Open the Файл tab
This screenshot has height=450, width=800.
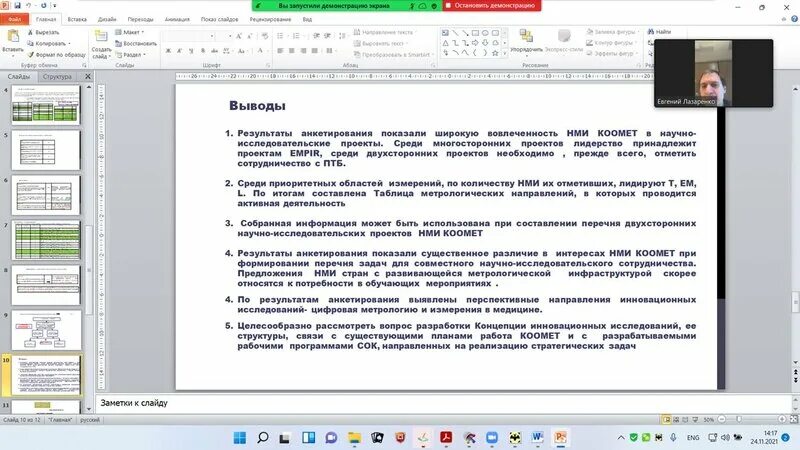pos(14,19)
